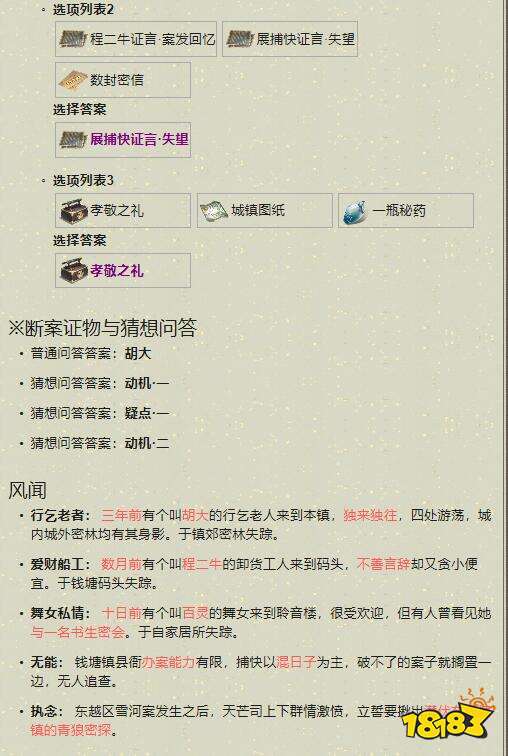
Task: Click the chest icon in the selected answer 孝敬之礼
Action: 73,270
